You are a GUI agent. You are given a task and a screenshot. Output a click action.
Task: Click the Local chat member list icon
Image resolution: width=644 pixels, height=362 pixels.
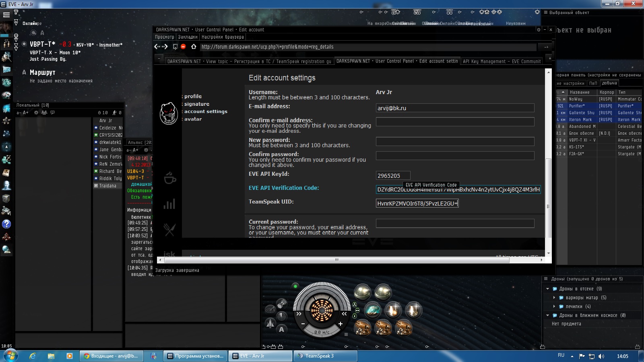[44, 113]
